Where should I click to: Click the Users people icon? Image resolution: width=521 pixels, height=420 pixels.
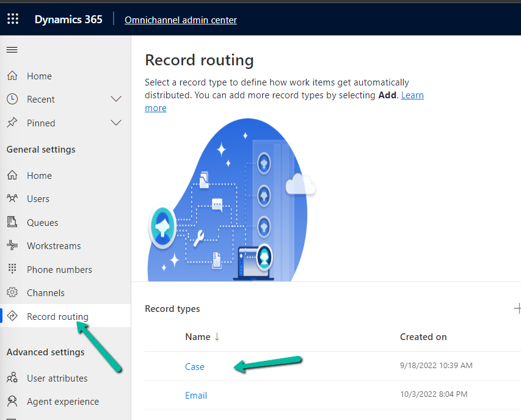(12, 199)
